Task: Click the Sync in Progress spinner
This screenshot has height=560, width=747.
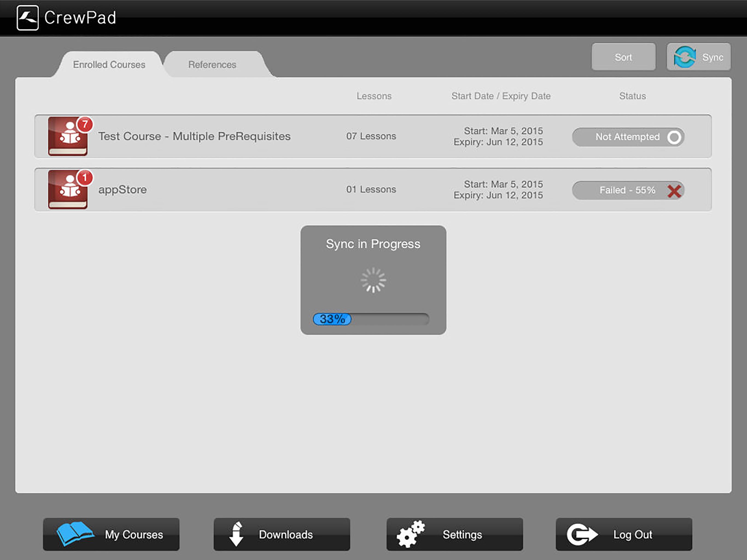Action: pyautogui.click(x=373, y=280)
